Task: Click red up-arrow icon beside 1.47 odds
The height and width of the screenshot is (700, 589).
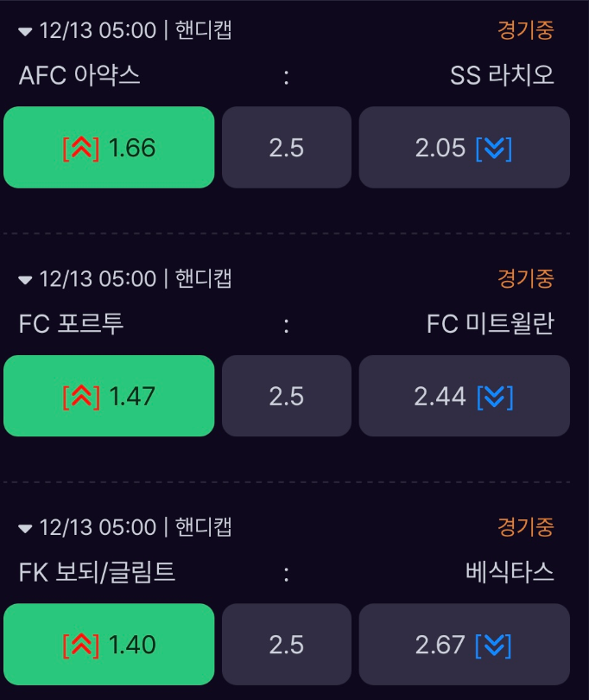Action: 81,397
